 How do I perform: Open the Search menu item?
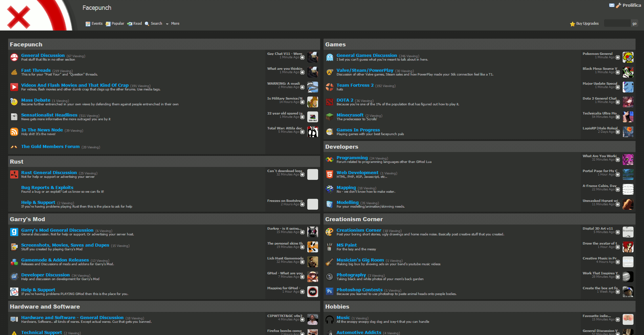[x=154, y=24]
